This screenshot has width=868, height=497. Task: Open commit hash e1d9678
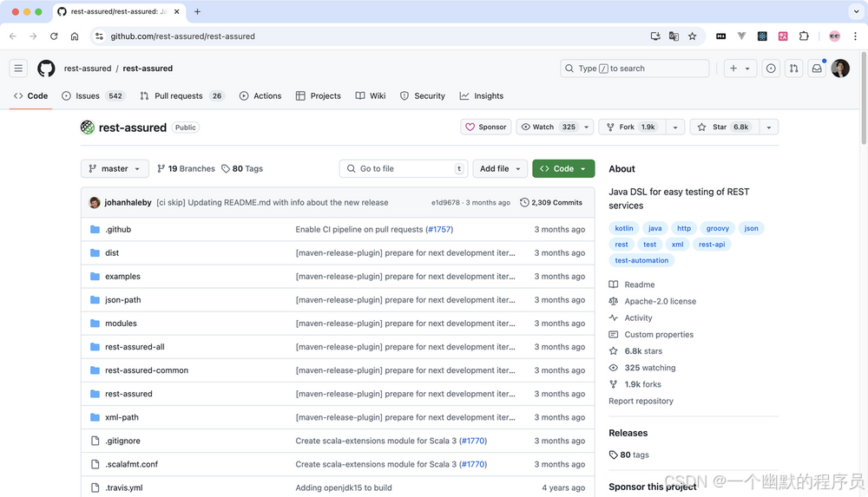pos(445,203)
